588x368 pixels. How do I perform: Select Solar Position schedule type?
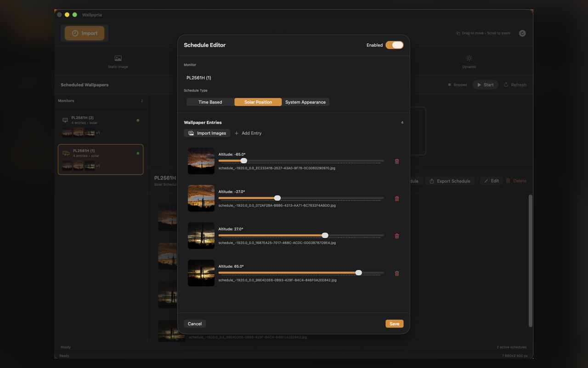point(258,102)
